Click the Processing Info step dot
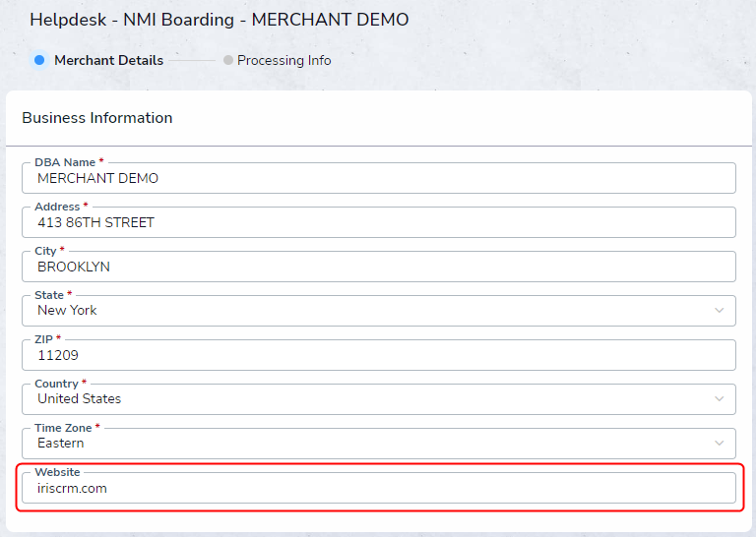The height and width of the screenshot is (537, 756). [x=228, y=60]
